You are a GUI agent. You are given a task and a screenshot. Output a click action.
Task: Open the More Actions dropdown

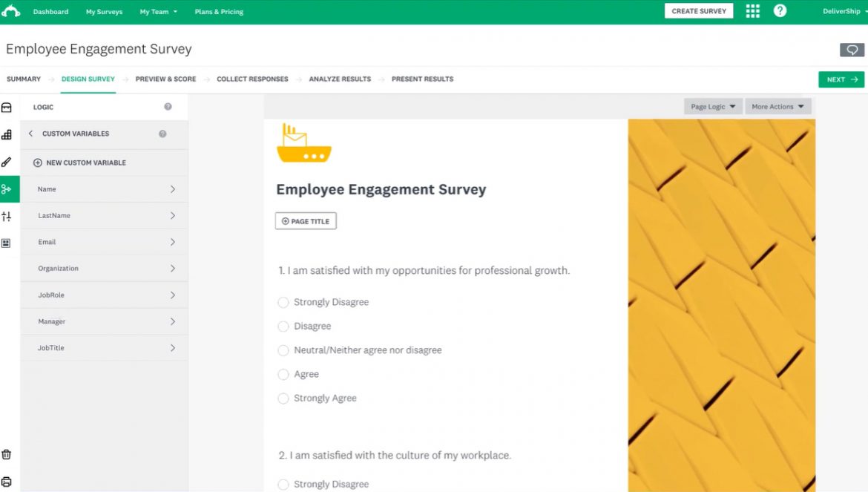[777, 106]
